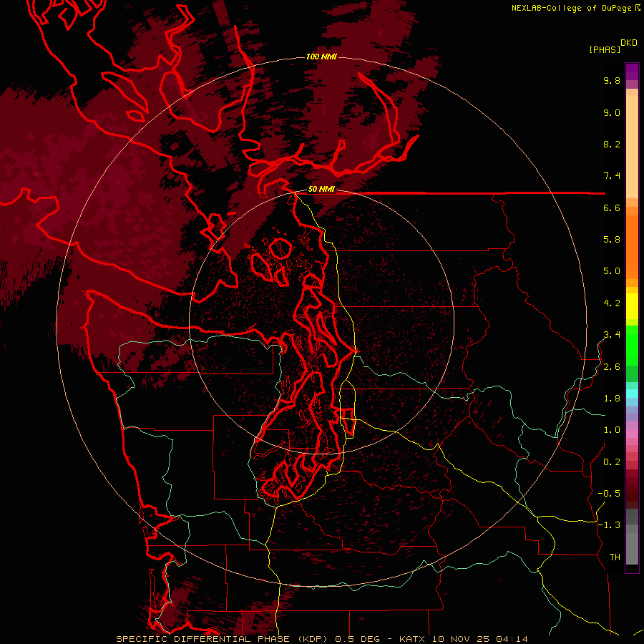Select the 5.0 legend value
The width and height of the screenshot is (644, 644).
pos(612,271)
